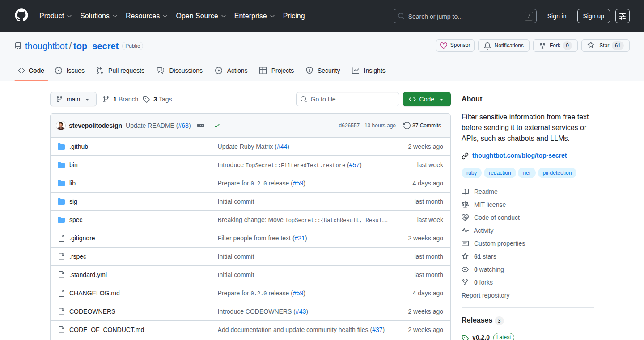Open the thoughtbot.com/blog/top-secret link
Screen dimensions: 644x340
click(x=519, y=155)
